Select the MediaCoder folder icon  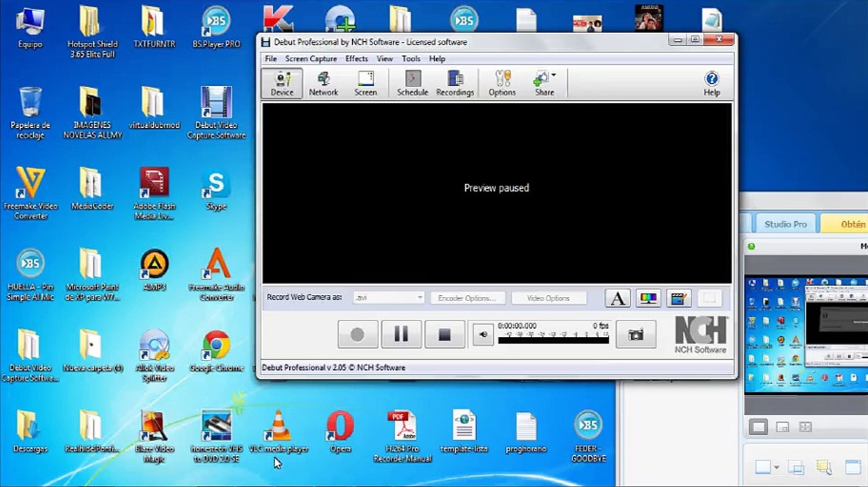[91, 189]
